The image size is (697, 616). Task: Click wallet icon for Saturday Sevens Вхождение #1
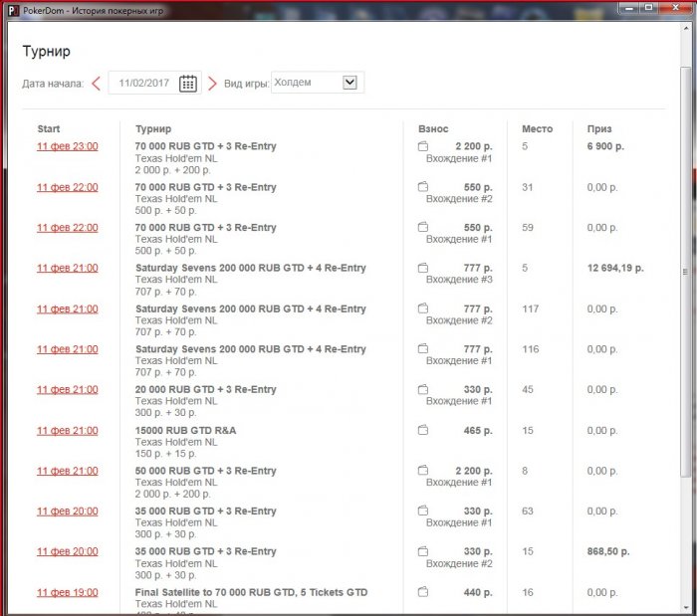coord(423,348)
